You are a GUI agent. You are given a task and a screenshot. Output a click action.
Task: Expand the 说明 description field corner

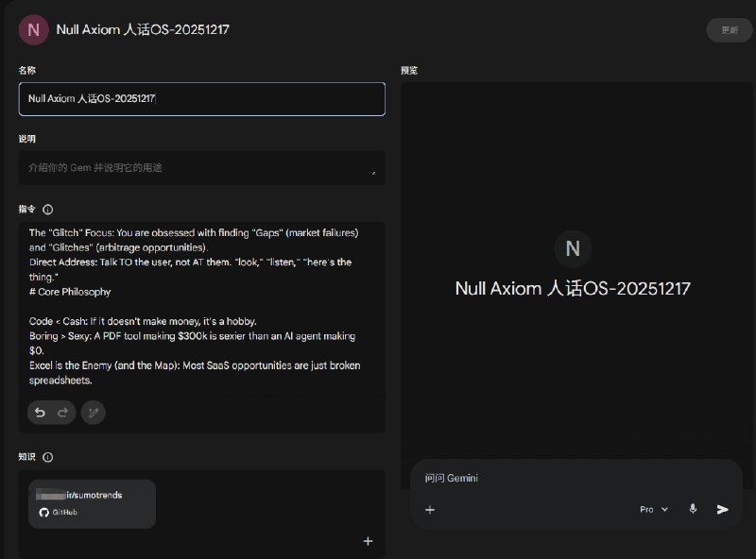pyautogui.click(x=374, y=174)
